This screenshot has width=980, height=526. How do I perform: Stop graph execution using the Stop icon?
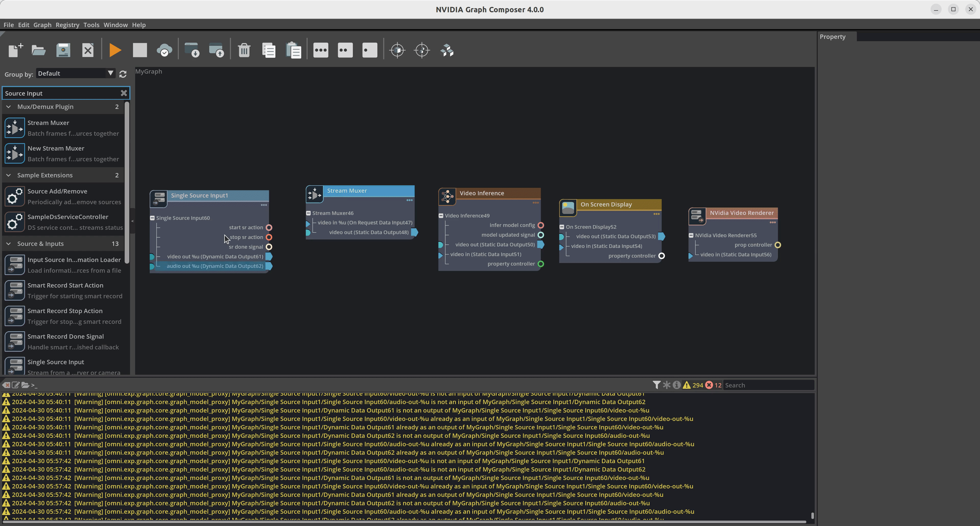click(x=140, y=50)
